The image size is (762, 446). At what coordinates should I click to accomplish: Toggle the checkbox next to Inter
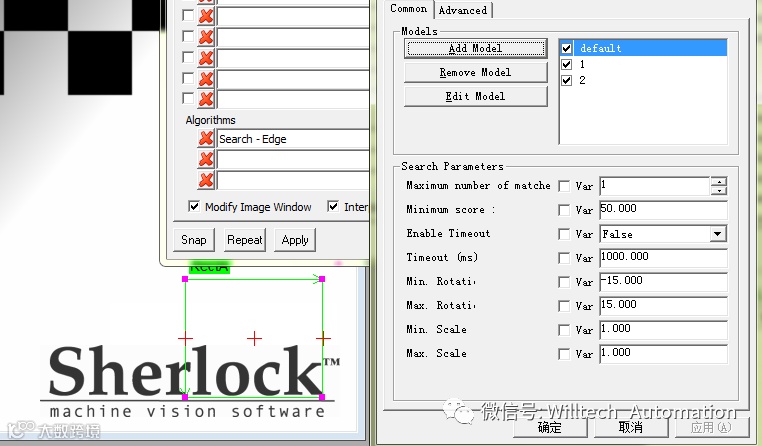click(x=333, y=206)
